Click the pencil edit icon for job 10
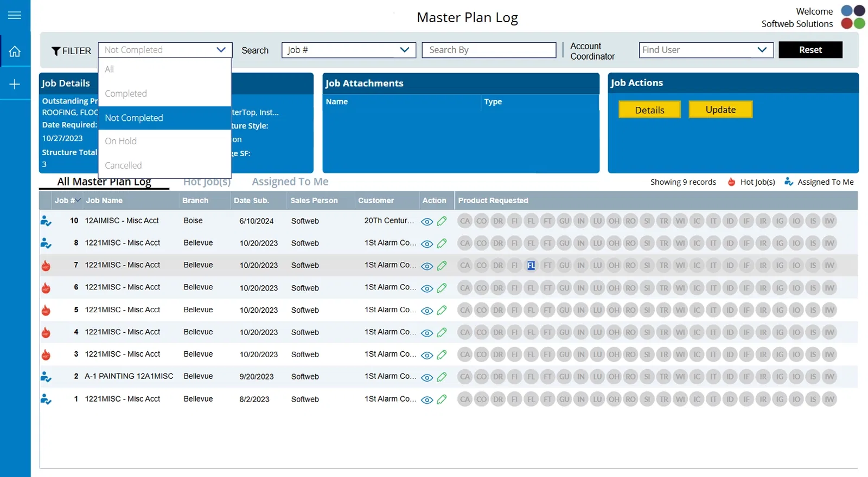The height and width of the screenshot is (477, 868). click(442, 221)
